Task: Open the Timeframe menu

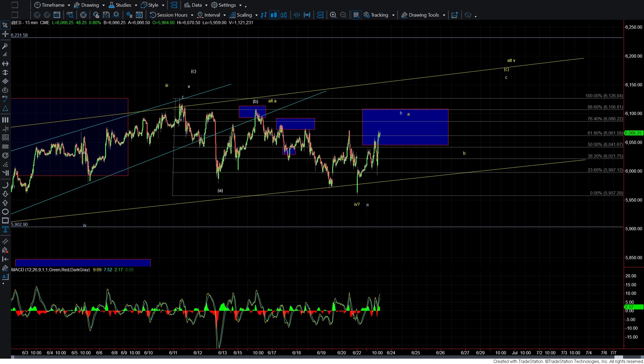Action: (49, 5)
